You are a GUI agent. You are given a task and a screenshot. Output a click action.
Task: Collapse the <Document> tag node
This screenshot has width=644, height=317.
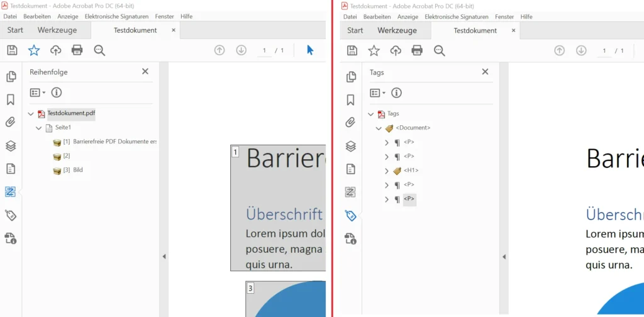click(379, 128)
